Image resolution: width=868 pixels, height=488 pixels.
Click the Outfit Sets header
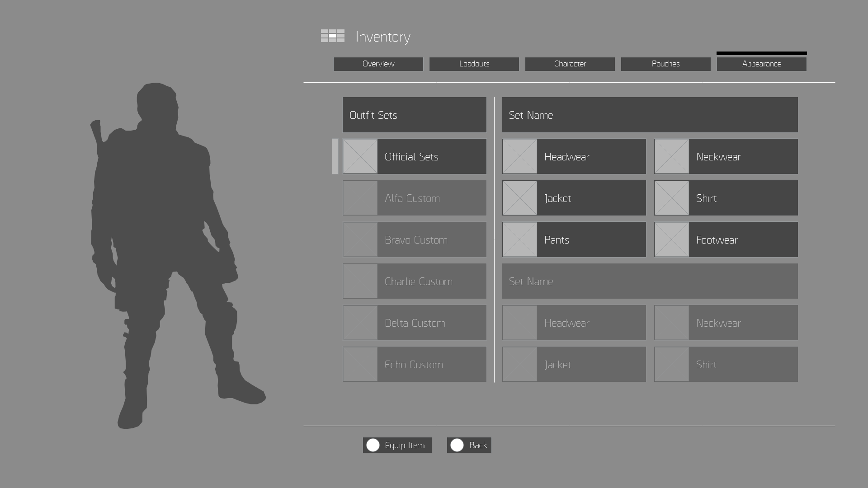click(415, 115)
